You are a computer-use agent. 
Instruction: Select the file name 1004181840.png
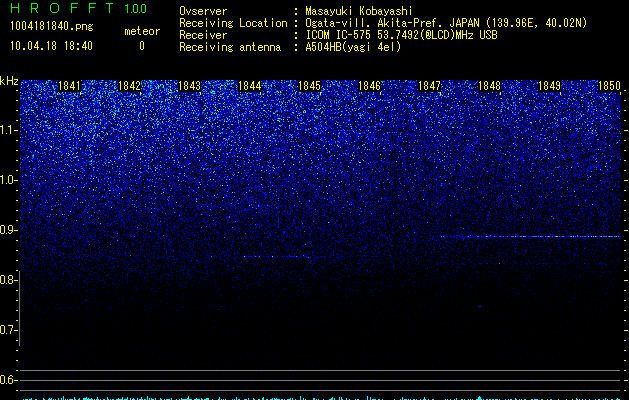point(52,26)
